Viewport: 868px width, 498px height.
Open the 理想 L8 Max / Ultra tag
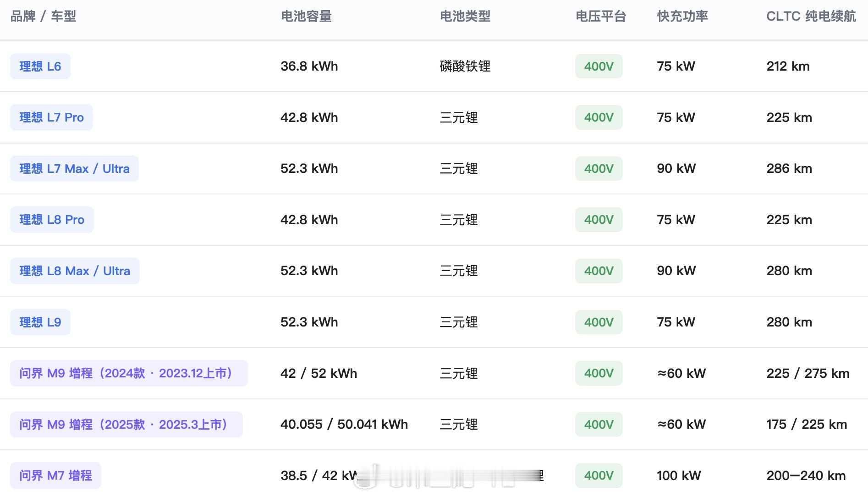[75, 271]
